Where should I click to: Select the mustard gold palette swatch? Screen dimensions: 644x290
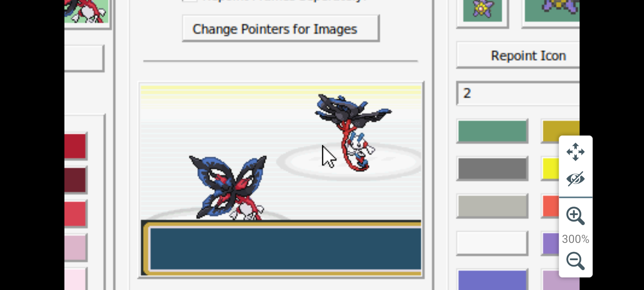point(561,131)
